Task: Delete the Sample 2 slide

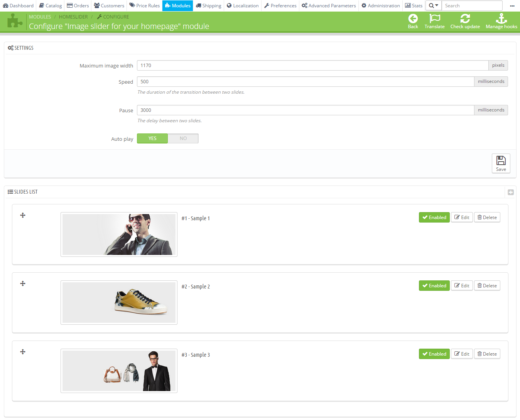Action: point(487,286)
